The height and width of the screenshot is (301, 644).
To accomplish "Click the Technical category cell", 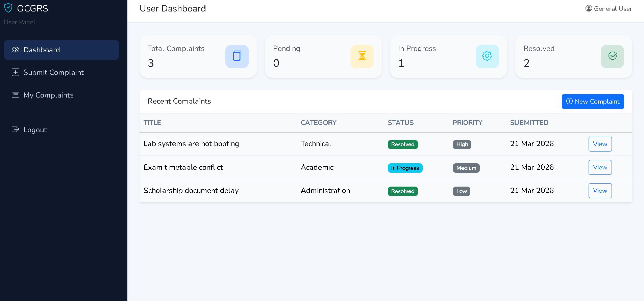I will [x=316, y=144].
